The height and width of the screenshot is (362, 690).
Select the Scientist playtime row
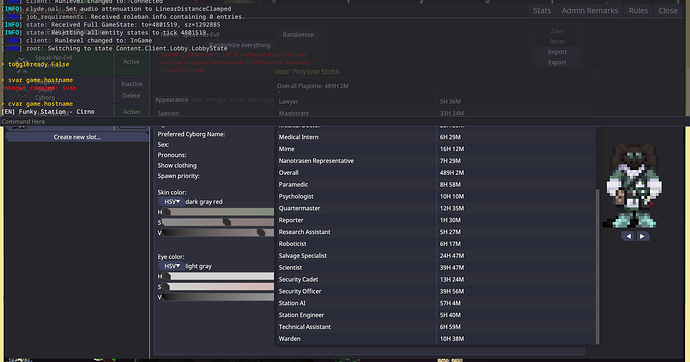(436, 268)
